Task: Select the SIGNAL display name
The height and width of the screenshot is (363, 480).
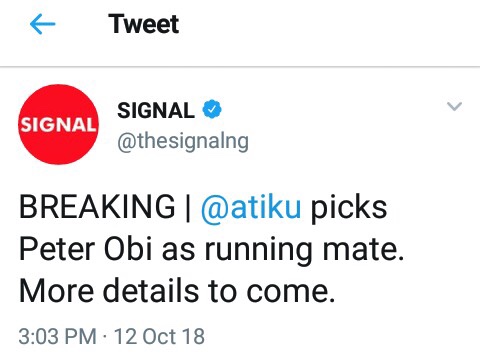Action: tap(156, 110)
